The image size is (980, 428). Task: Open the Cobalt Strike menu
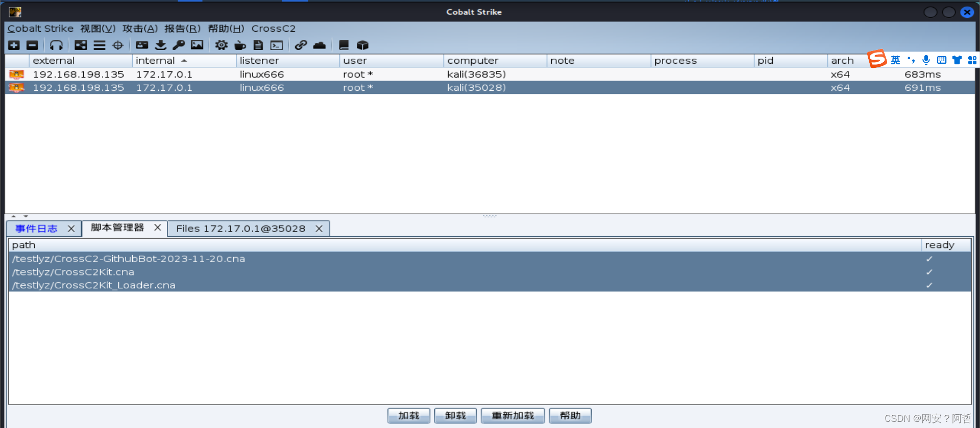40,29
